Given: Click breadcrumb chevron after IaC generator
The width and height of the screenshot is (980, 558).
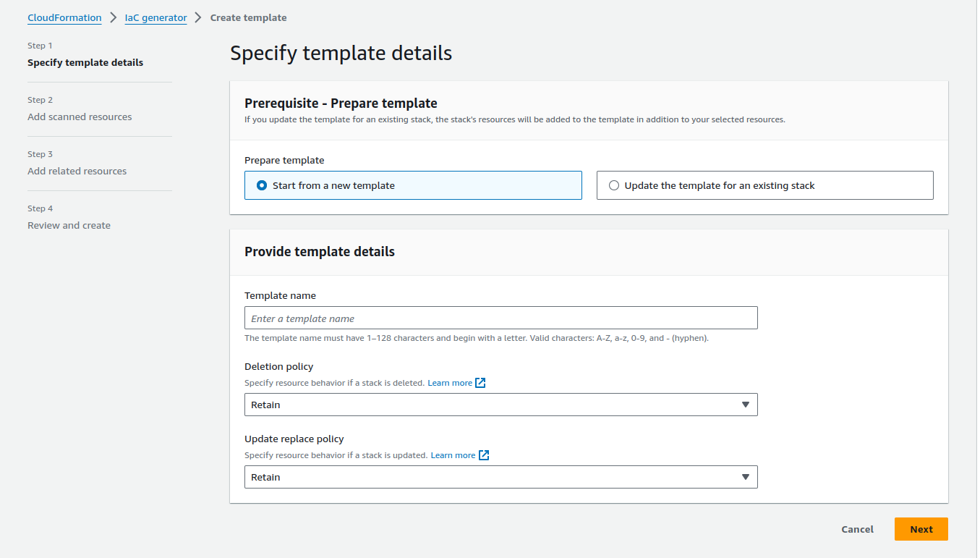Looking at the screenshot, I should click(x=198, y=17).
